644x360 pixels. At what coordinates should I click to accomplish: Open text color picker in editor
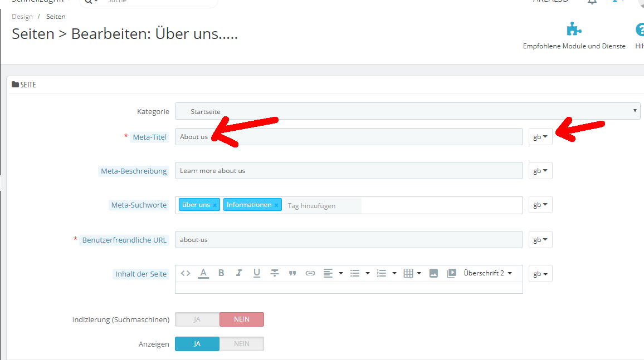[203, 273]
